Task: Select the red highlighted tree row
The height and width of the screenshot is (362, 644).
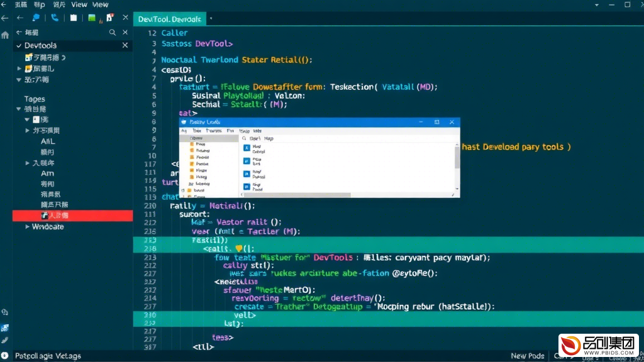Action: click(x=73, y=216)
